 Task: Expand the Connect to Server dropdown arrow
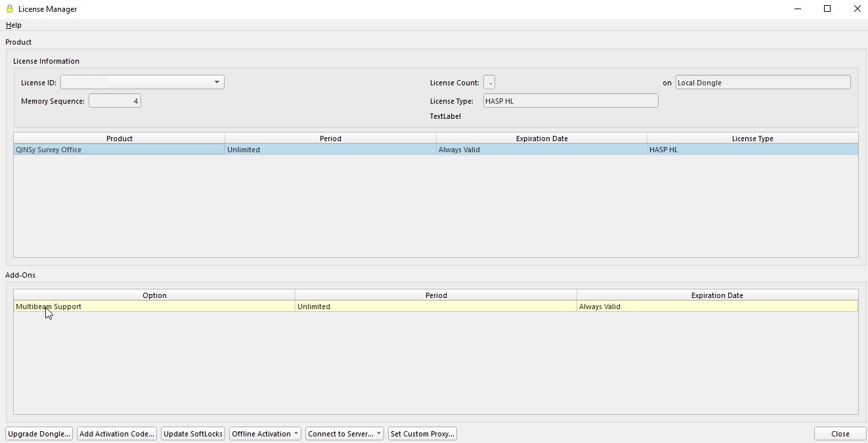tap(379, 434)
